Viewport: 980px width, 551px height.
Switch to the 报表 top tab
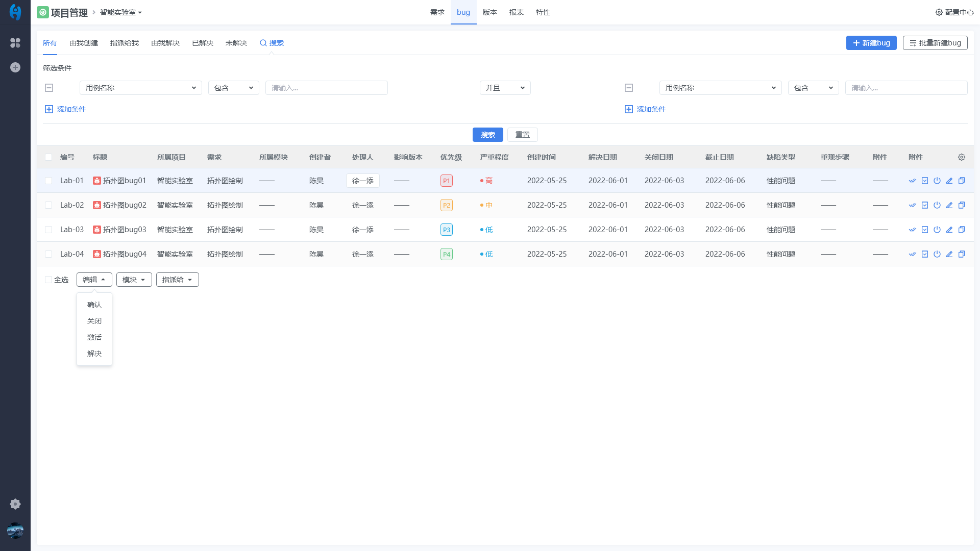click(x=517, y=12)
